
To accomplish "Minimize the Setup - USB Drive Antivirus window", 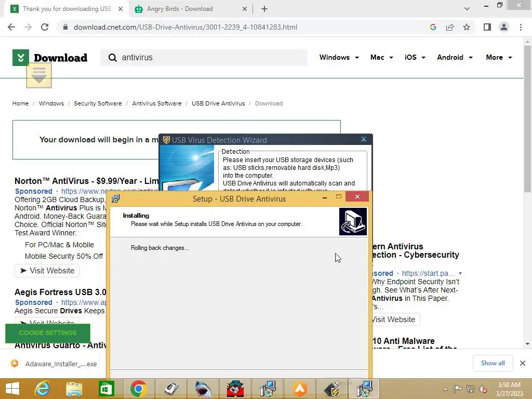I will pos(325,197).
